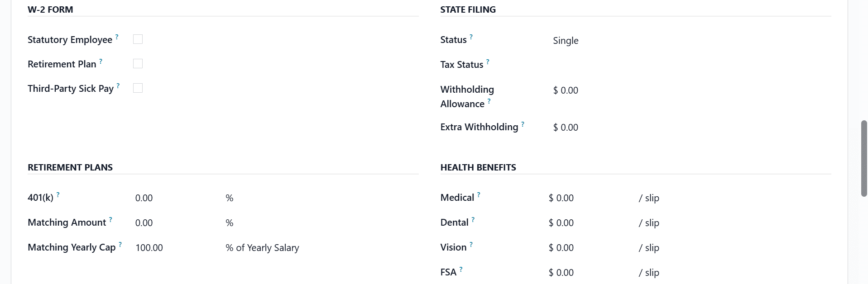Click help icon next to FSA
The width and height of the screenshot is (868, 284).
tap(461, 269)
